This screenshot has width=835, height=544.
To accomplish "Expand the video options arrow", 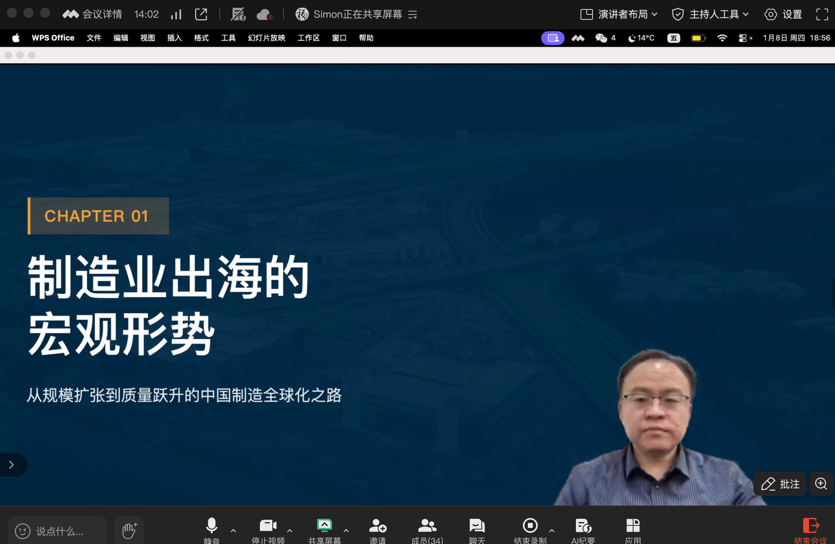I will [290, 531].
